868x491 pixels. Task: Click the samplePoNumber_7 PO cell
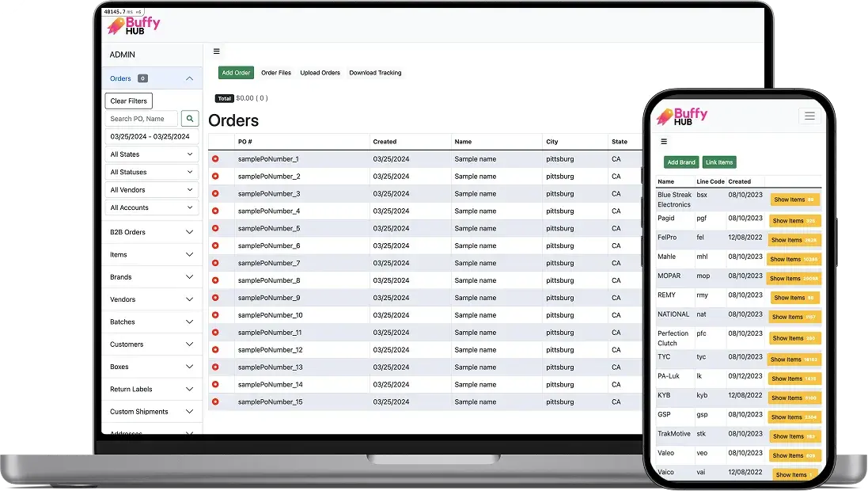click(x=269, y=263)
